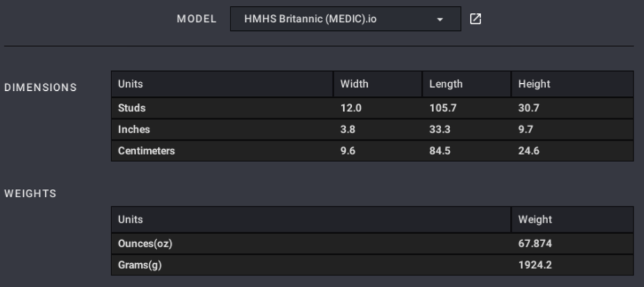Click the DIMENSIONS section label
This screenshot has height=287, width=644.
click(x=41, y=88)
